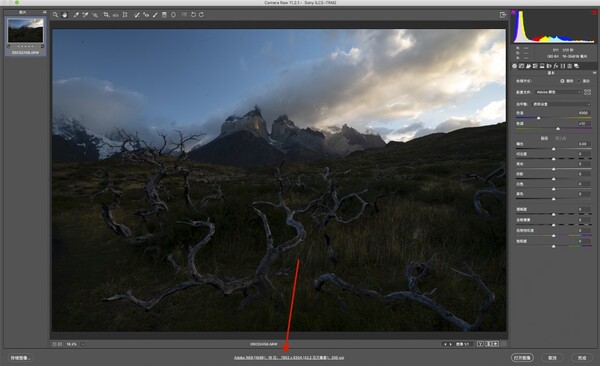The image size is (600, 366).
Task: Toggle the highlight clipping warning in histogram
Action: [x=594, y=13]
